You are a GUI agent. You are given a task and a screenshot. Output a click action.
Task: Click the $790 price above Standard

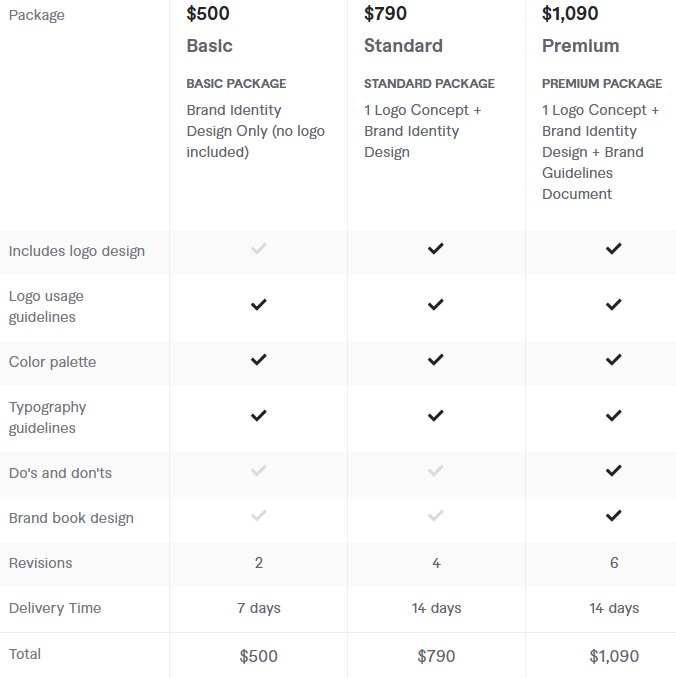386,14
